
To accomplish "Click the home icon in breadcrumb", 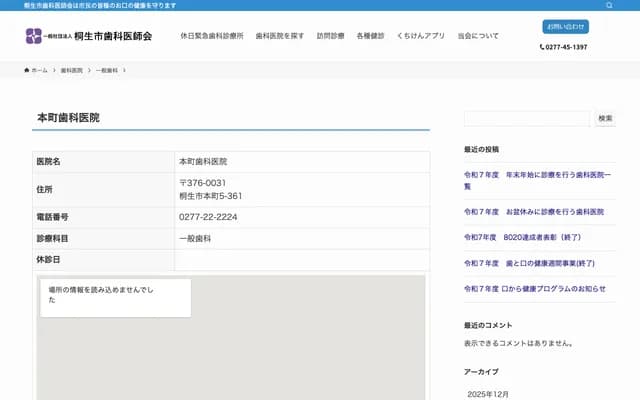I will [x=27, y=71].
